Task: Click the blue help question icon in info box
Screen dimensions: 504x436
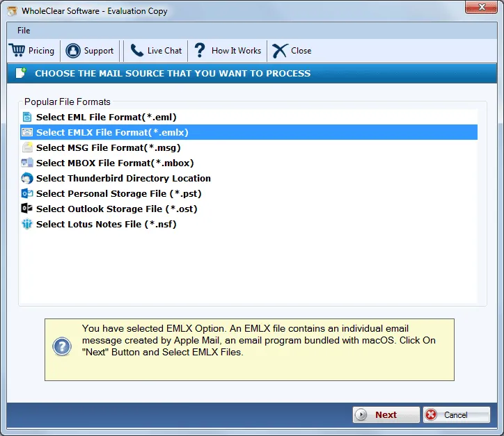Action: tap(62, 346)
